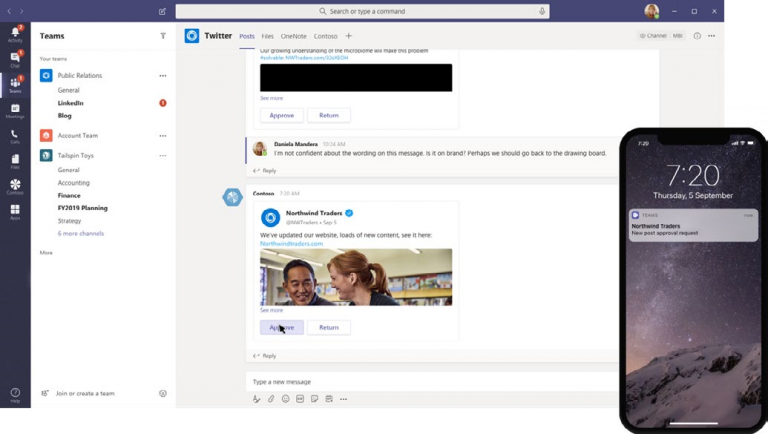768x434 pixels.
Task: Open the Activity feed in the sidebar
Action: [x=14, y=34]
